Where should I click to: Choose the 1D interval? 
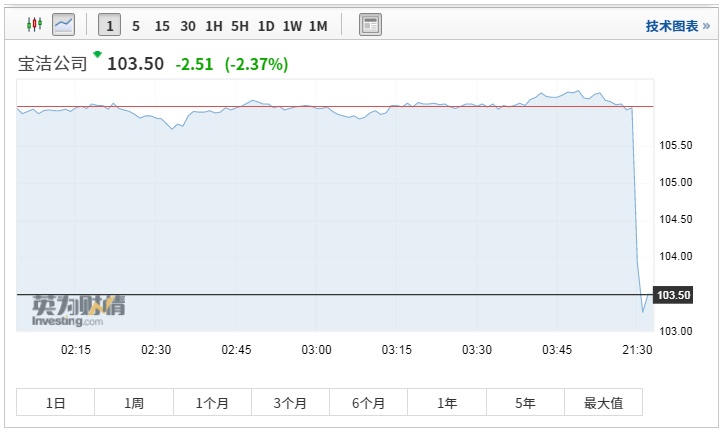tap(266, 25)
